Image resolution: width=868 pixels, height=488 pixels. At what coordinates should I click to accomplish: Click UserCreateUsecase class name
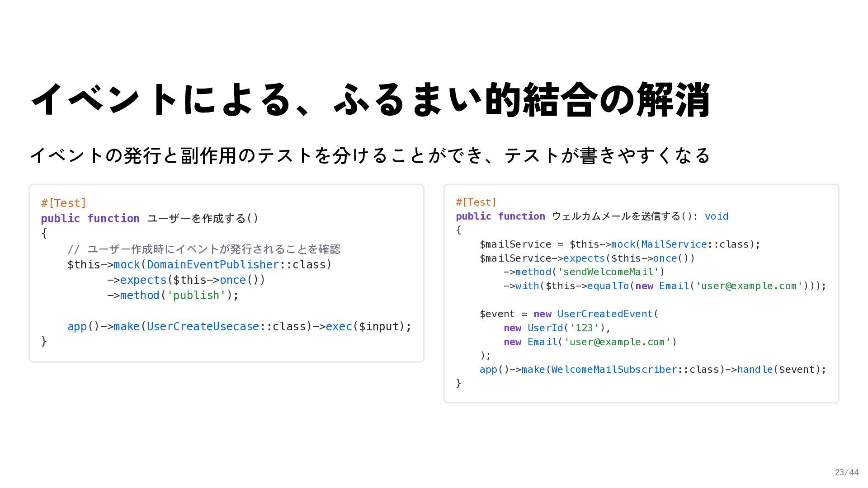click(203, 326)
